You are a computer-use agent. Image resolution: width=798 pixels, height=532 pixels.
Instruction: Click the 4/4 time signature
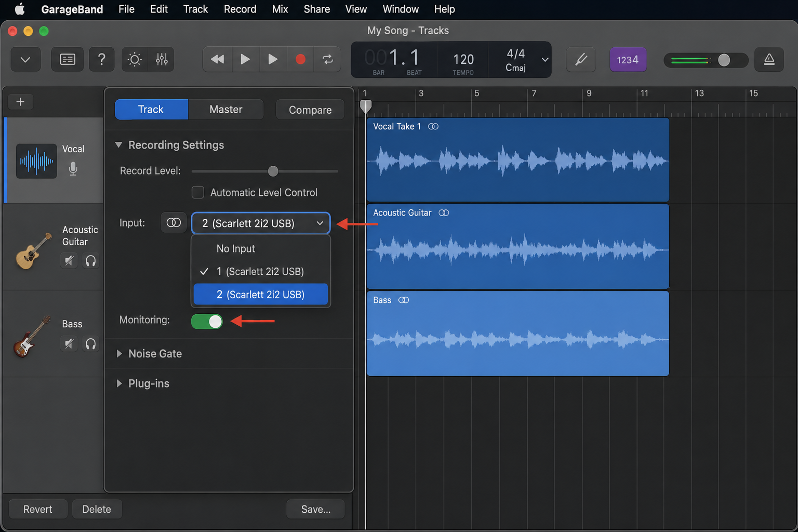516,54
